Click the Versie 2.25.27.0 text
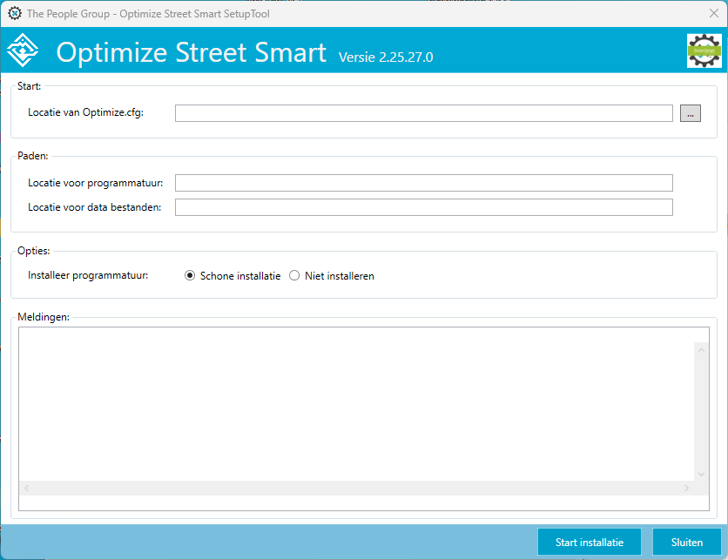This screenshot has width=728, height=560. coord(386,57)
